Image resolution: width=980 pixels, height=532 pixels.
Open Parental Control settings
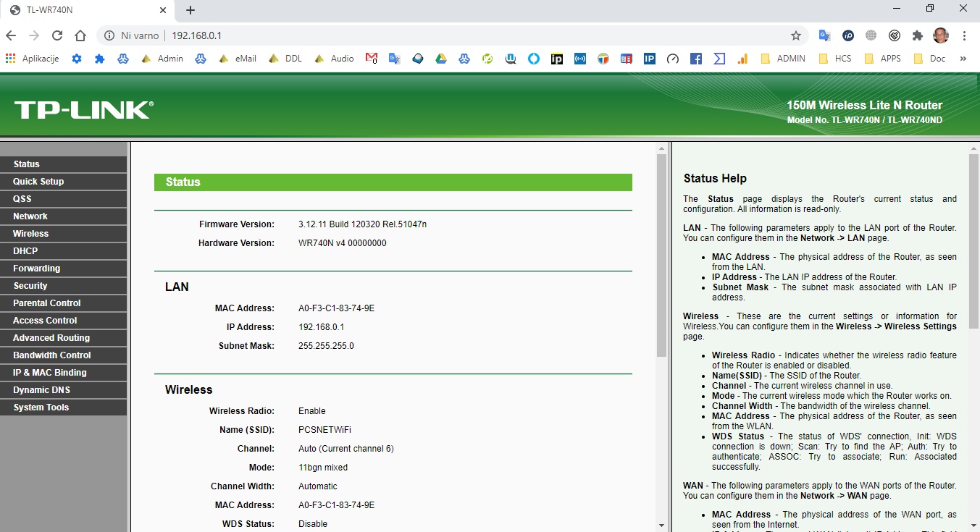point(63,303)
